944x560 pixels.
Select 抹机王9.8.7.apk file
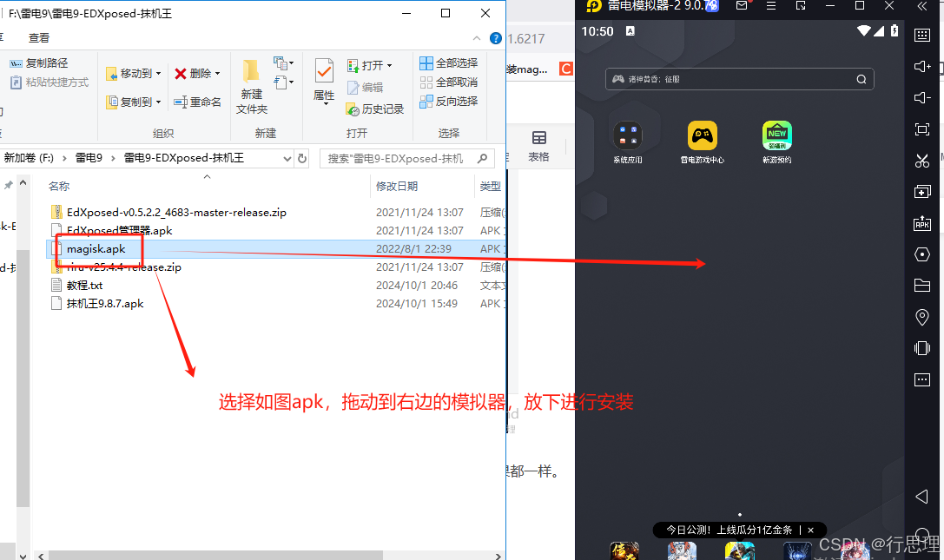[x=105, y=304]
